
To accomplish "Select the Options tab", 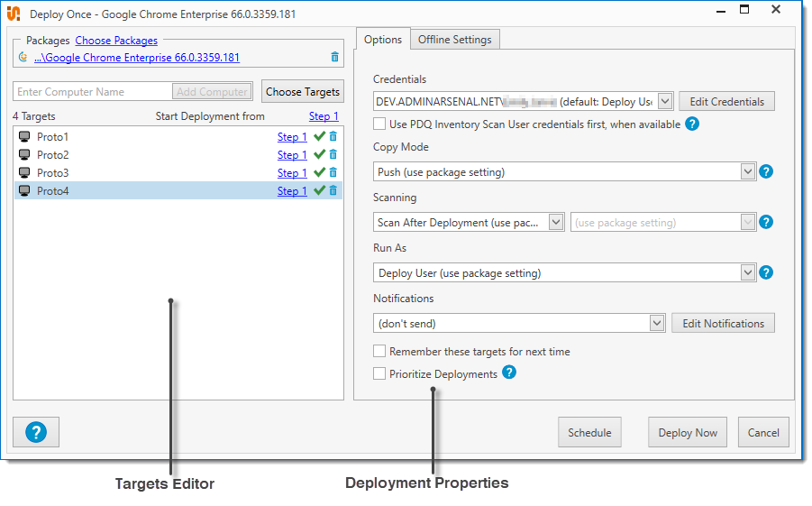I will coord(383,40).
